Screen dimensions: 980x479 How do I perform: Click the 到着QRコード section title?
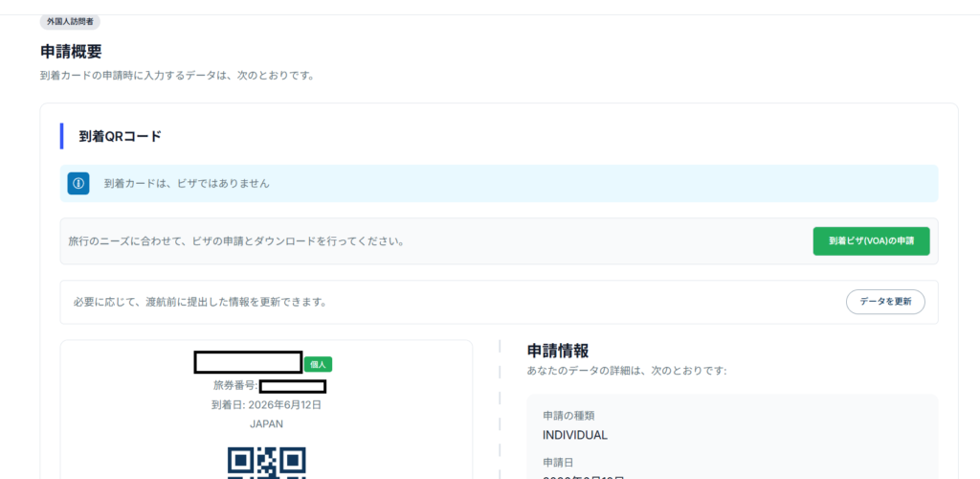click(120, 136)
